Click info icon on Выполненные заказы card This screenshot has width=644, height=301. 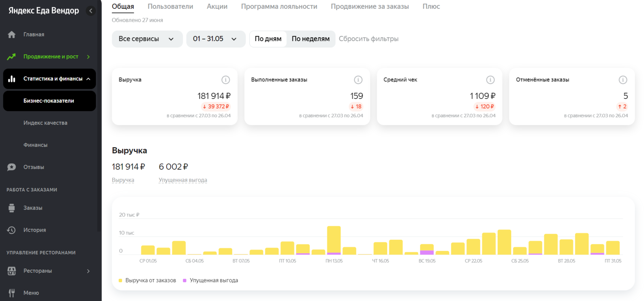tap(358, 80)
